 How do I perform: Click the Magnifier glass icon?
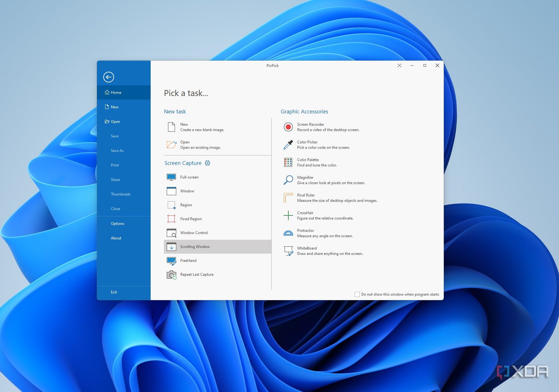288,180
